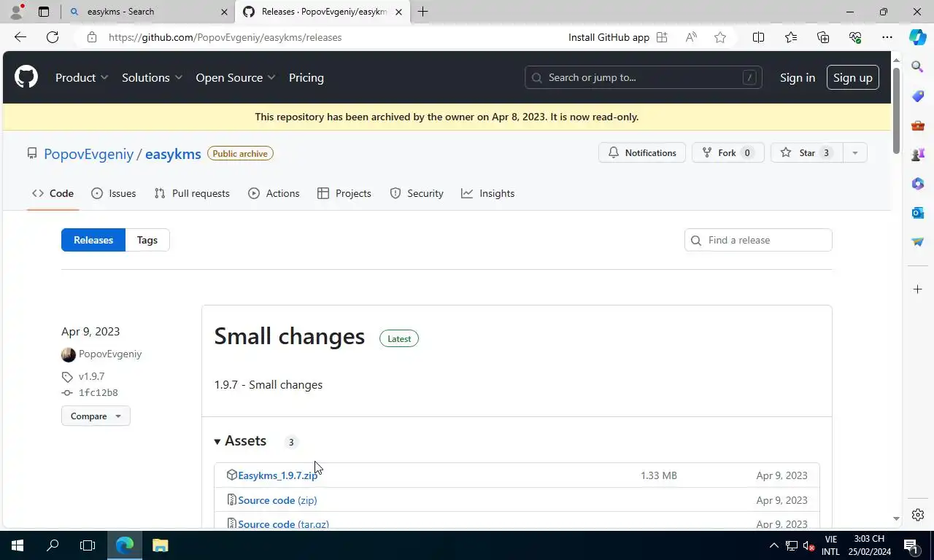The height and width of the screenshot is (560, 934).
Task: Add a sidebar app with plus icon
Action: 918,289
